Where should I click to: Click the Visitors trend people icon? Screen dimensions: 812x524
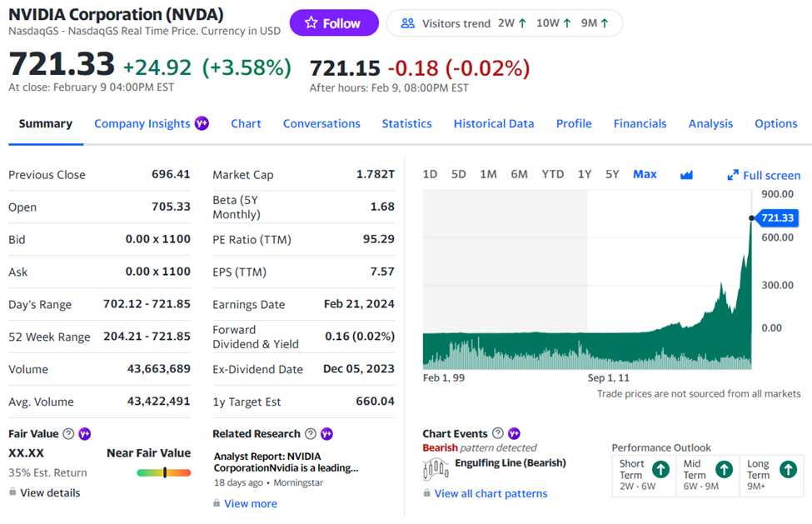408,24
